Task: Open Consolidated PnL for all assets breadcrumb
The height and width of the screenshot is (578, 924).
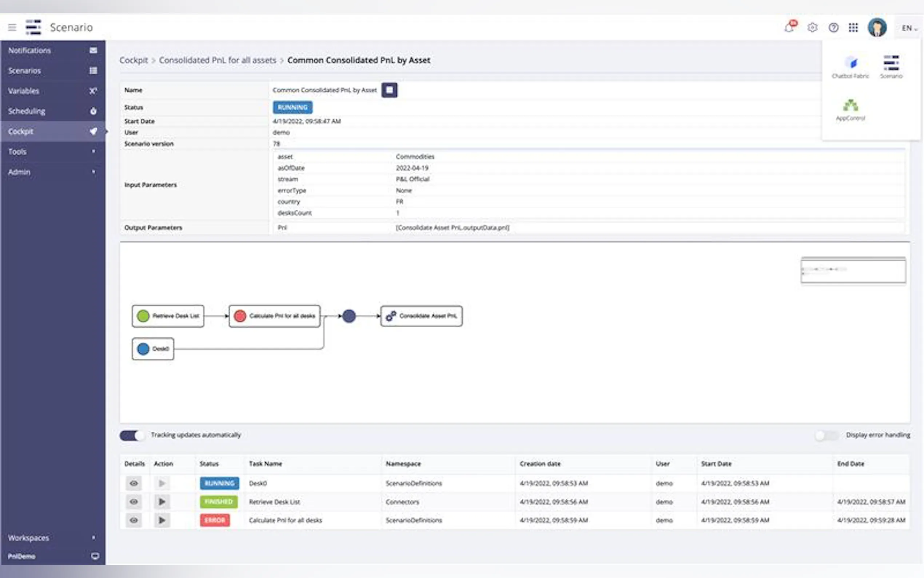Action: [x=217, y=60]
